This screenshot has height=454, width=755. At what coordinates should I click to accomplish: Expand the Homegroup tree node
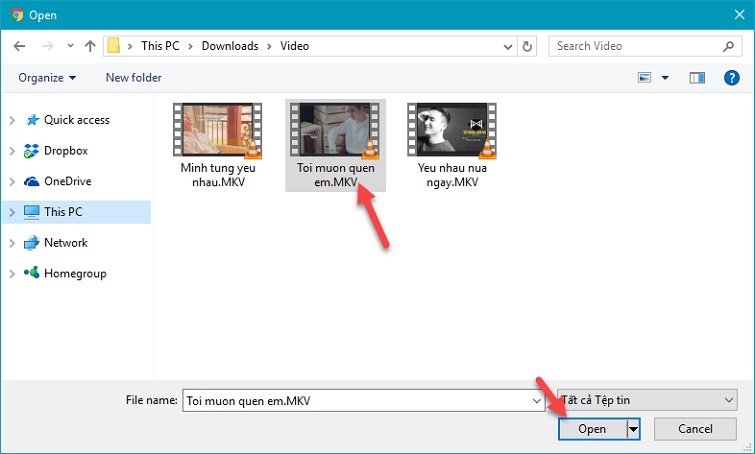tap(11, 273)
